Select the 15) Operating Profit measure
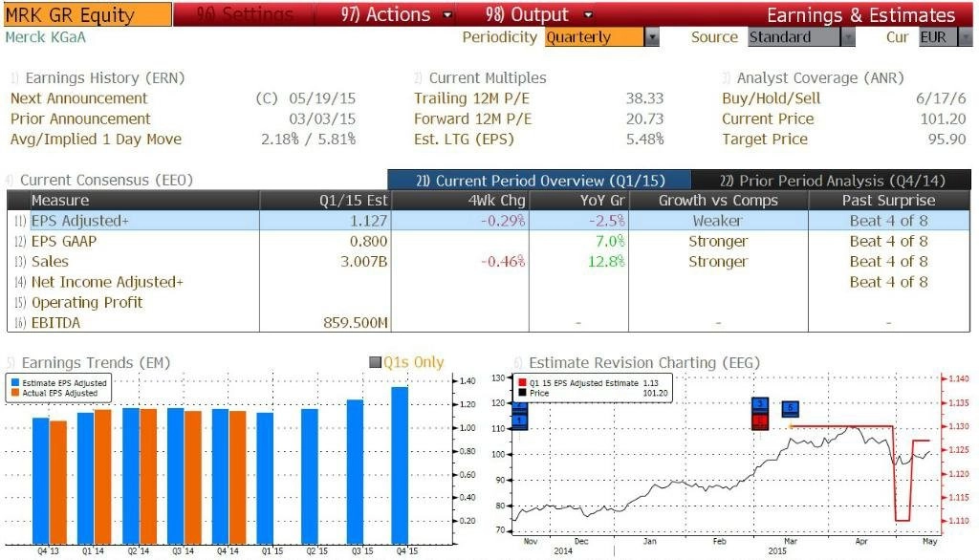Screen dimensions: 979x560 [x=87, y=303]
